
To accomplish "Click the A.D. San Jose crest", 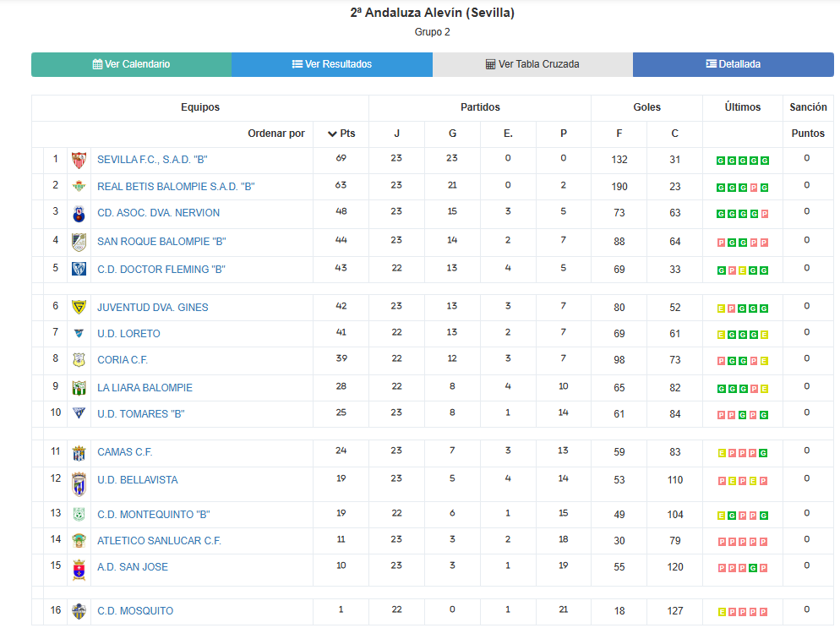I will (x=79, y=571).
